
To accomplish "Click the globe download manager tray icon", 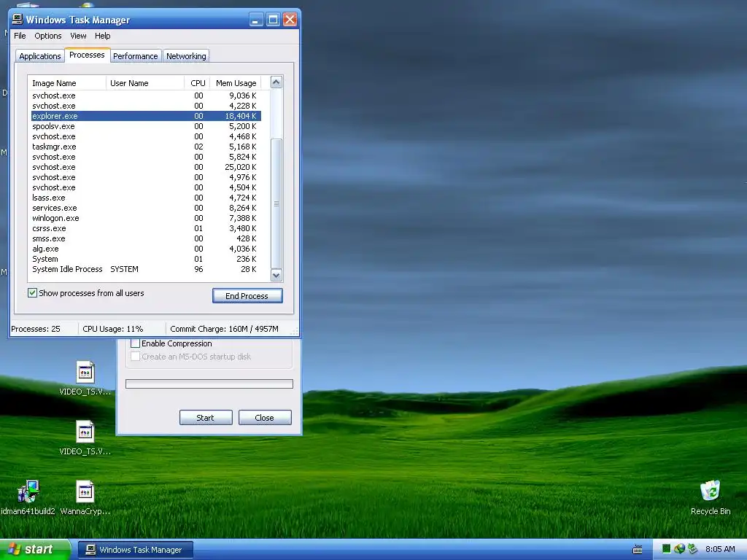I will click(x=679, y=549).
